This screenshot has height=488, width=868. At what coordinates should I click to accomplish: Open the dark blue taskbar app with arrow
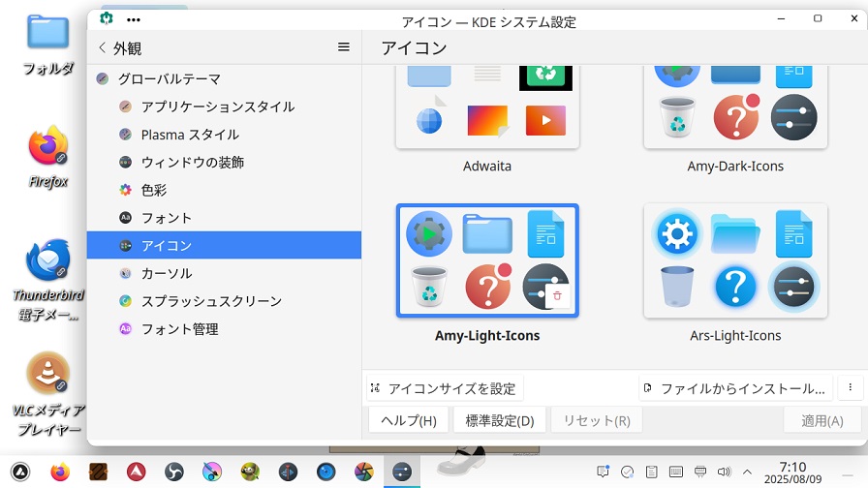tap(288, 472)
